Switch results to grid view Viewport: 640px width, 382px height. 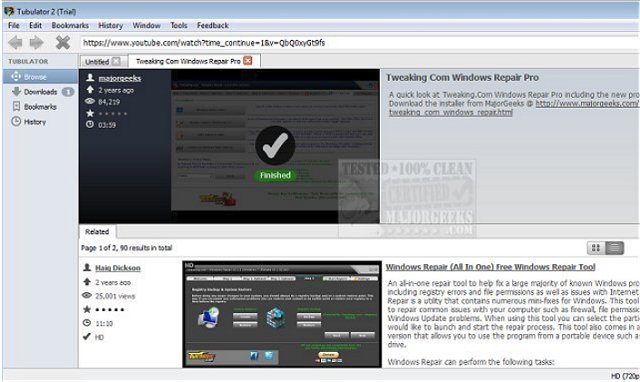pos(596,248)
